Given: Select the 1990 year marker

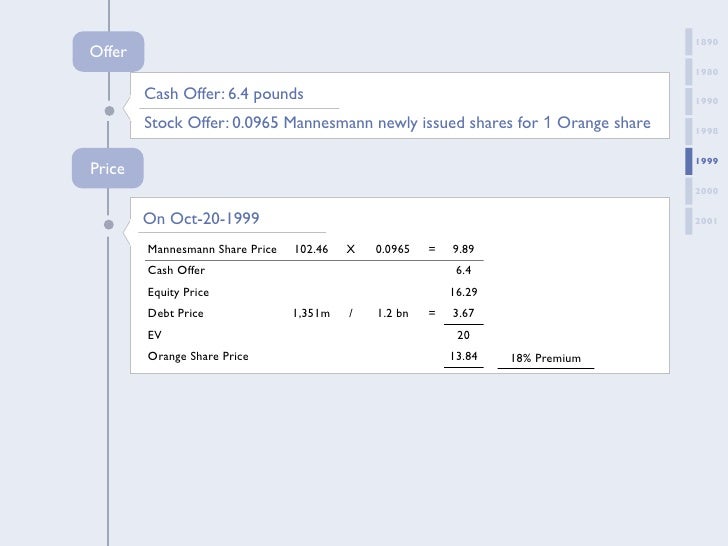Looking at the screenshot, I should pyautogui.click(x=706, y=101).
